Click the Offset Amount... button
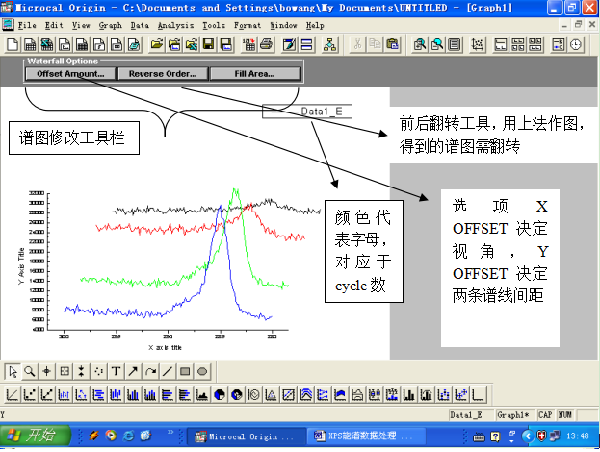 click(x=70, y=74)
